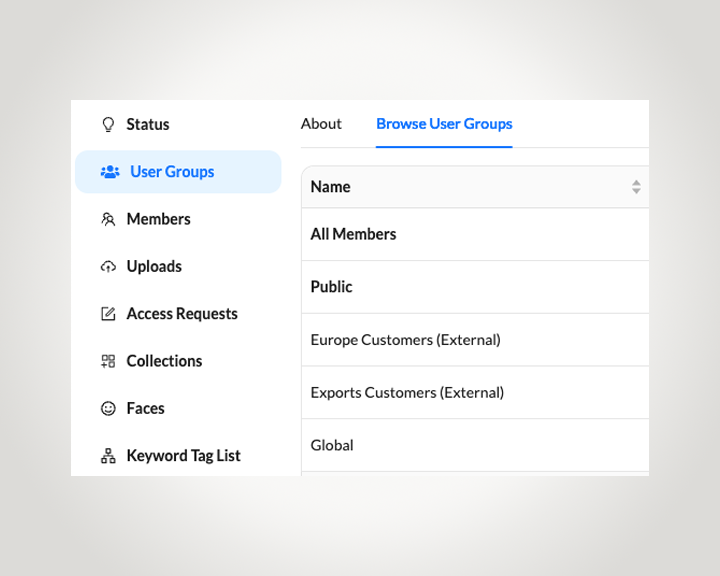The height and width of the screenshot is (576, 720).
Task: Click the Collections grid icon
Action: [x=108, y=361]
